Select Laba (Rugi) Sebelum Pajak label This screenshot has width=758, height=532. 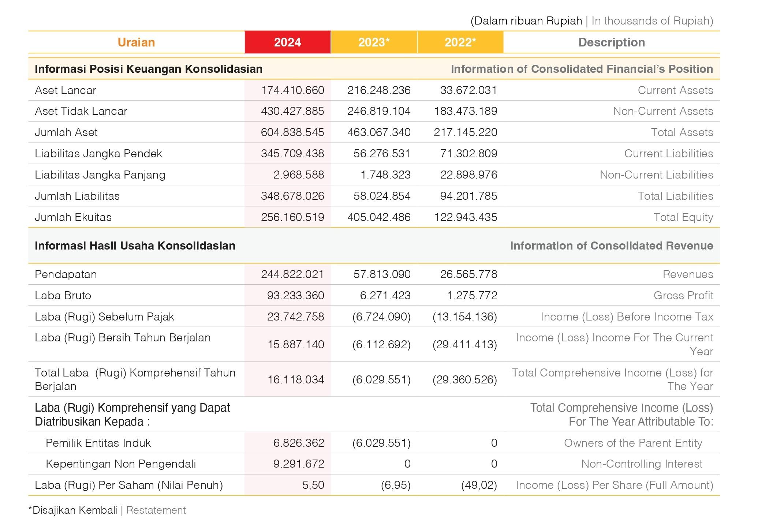(104, 317)
